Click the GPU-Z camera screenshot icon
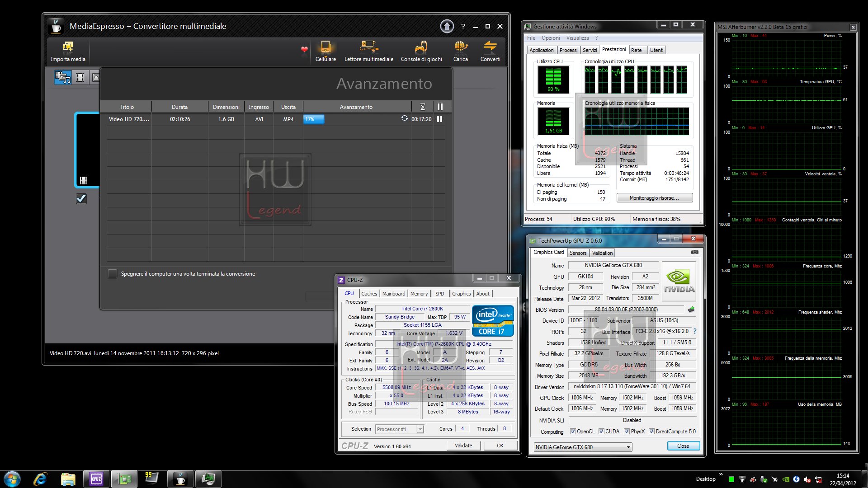This screenshot has height=488, width=868. pyautogui.click(x=694, y=252)
